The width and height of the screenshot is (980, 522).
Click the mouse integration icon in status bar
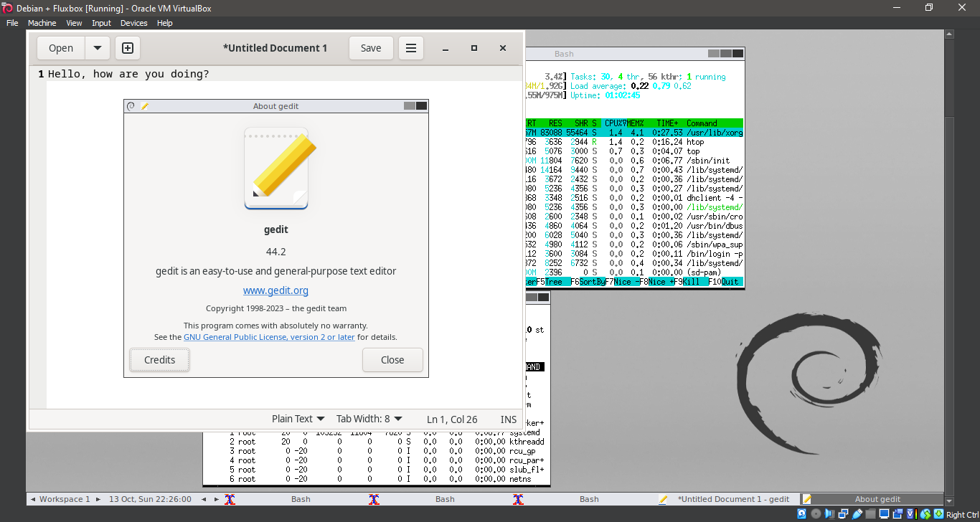(925, 514)
